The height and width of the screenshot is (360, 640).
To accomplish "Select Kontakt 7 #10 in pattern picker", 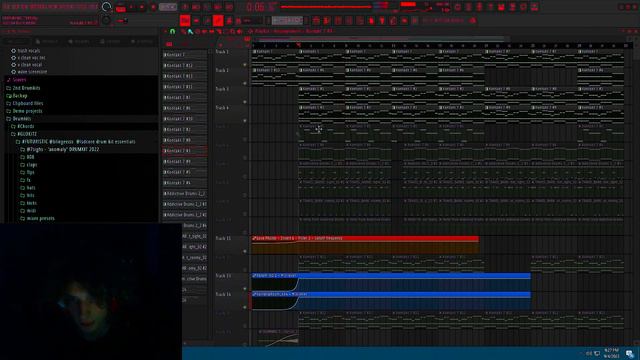I will (x=185, y=119).
